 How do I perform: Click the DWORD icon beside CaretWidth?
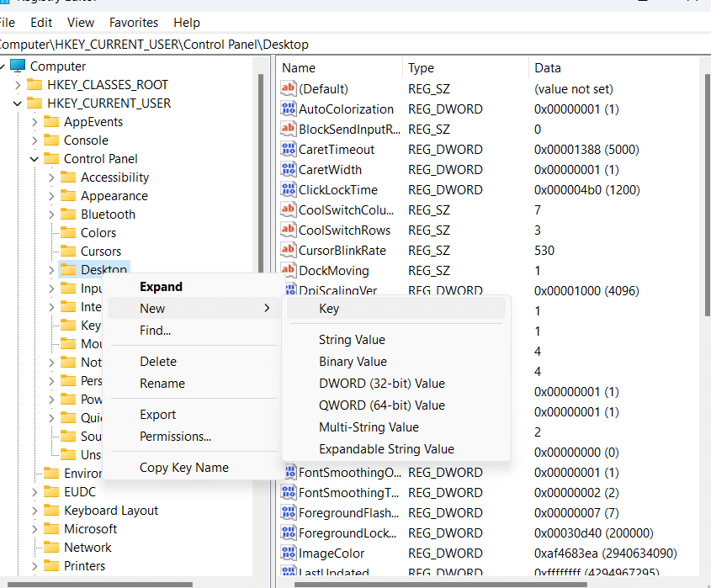pos(289,169)
